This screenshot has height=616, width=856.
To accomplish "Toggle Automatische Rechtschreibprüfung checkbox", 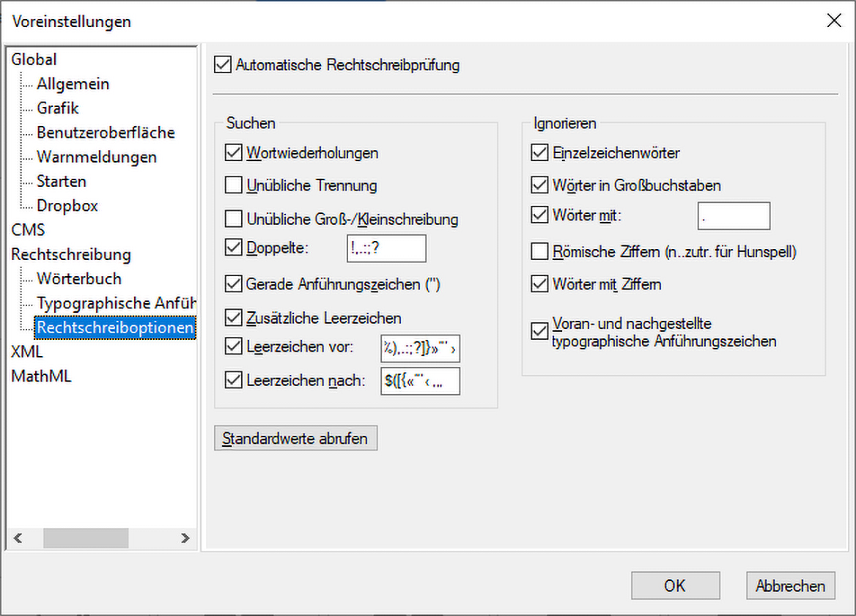I will coord(222,65).
